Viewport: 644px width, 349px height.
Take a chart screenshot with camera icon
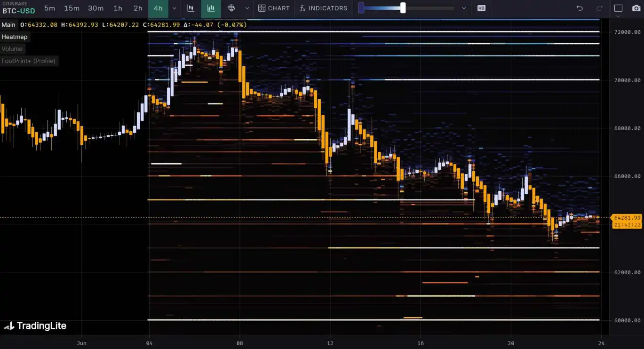(636, 8)
